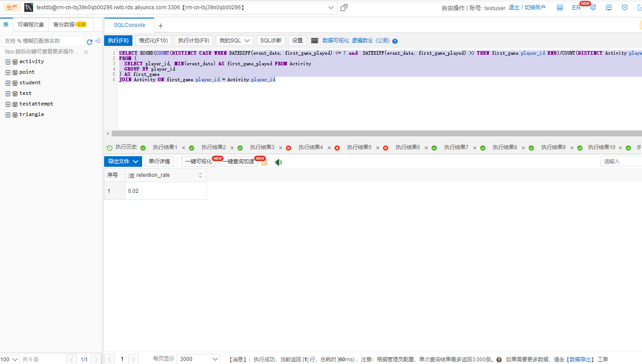The image size is (642, 364).
Task: Click the 切换账户 switch account link
Action: pos(535,8)
